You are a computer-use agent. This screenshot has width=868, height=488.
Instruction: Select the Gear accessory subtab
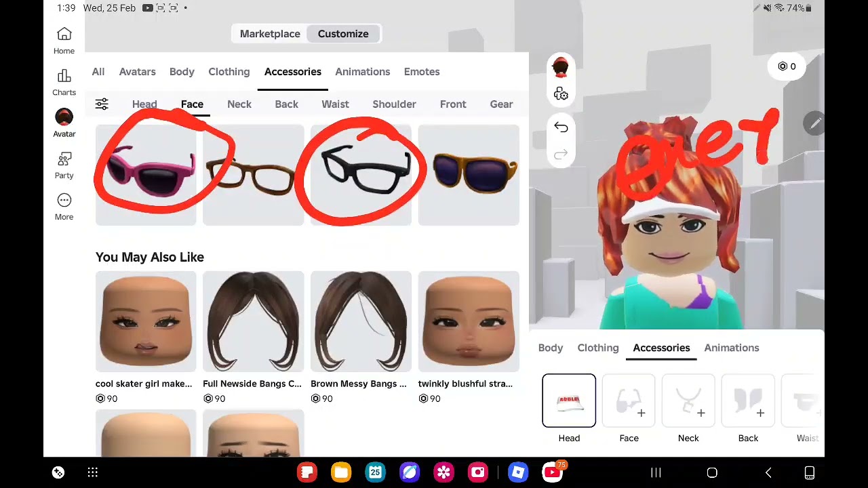point(501,104)
